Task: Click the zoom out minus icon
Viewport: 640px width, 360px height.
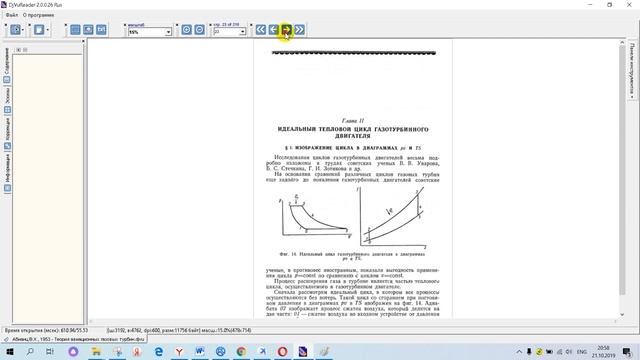Action: 200,30
